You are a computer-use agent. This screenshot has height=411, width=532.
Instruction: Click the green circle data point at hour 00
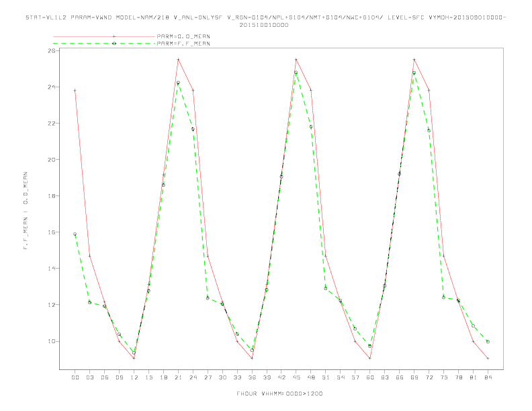75,234
